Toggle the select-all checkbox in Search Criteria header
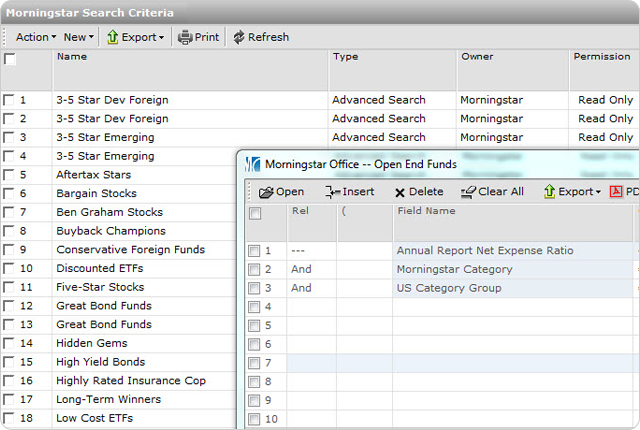This screenshot has height=430, width=640. tap(10, 59)
